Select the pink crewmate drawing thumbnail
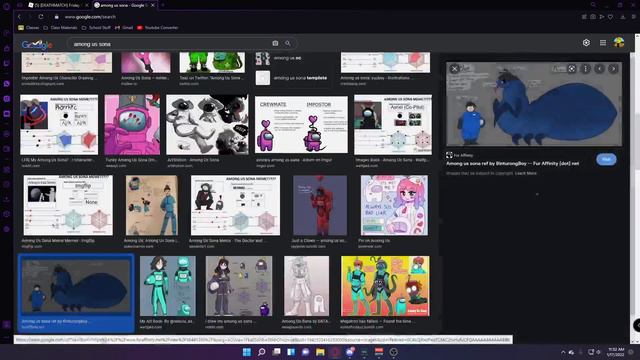This screenshot has width=640, height=360. [x=132, y=124]
